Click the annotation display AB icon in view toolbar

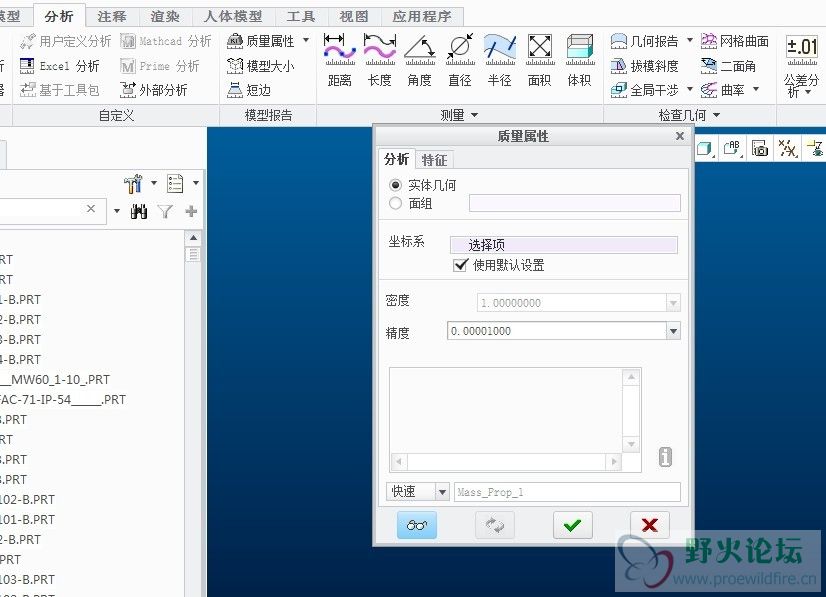click(x=732, y=149)
